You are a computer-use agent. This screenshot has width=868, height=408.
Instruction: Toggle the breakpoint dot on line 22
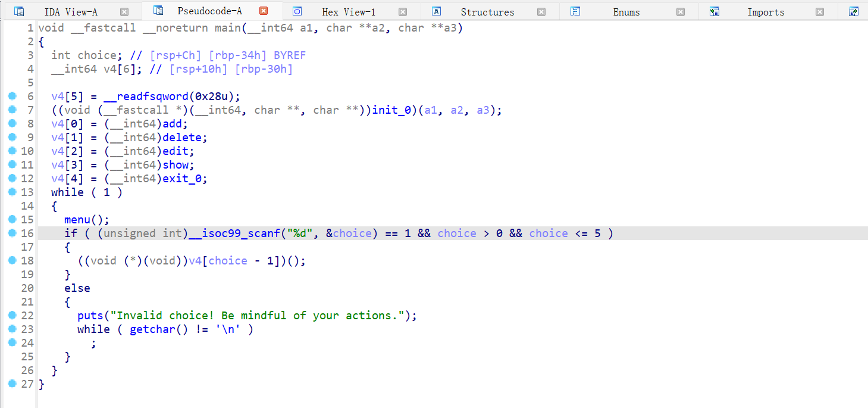coord(12,316)
